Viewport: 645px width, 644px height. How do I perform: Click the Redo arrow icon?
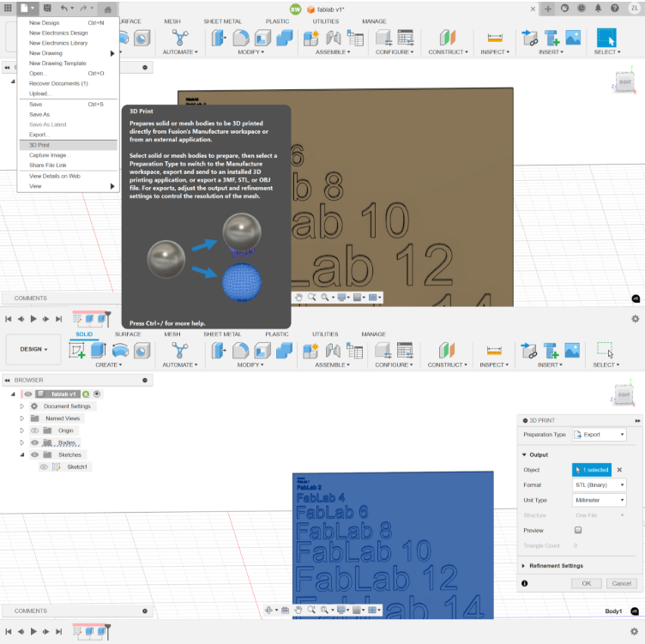pyautogui.click(x=83, y=8)
